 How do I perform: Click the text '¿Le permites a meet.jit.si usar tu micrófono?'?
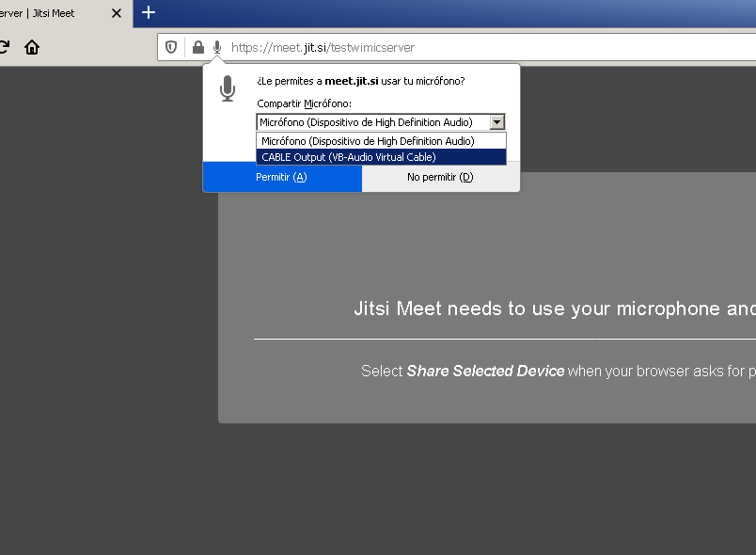click(361, 81)
